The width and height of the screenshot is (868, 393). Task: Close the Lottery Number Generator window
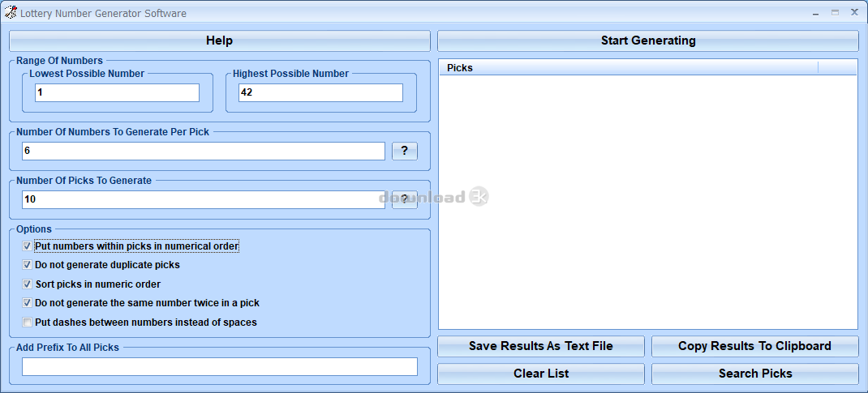click(x=854, y=13)
